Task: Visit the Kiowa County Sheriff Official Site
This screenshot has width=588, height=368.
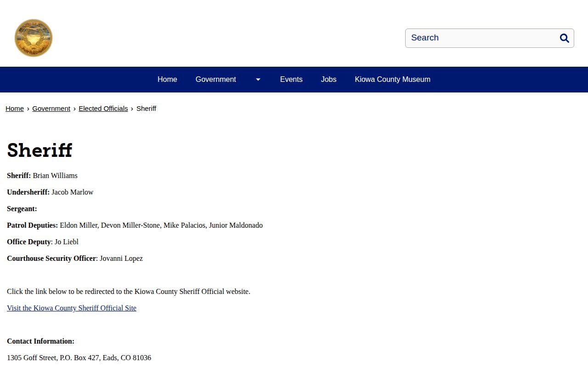Action: [x=72, y=308]
